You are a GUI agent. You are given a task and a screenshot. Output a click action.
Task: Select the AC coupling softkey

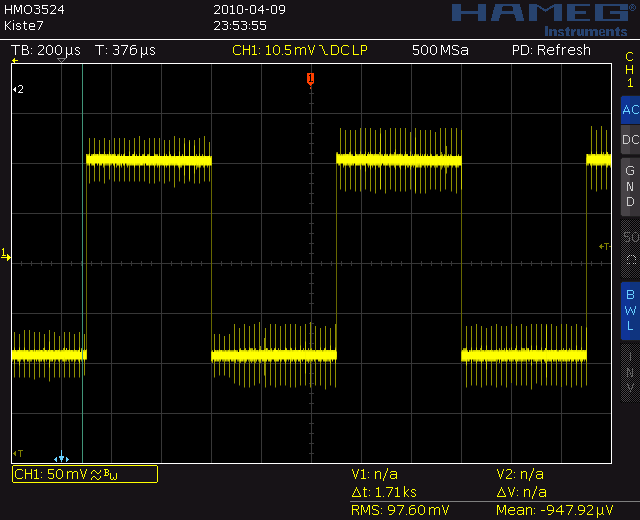pyautogui.click(x=630, y=110)
